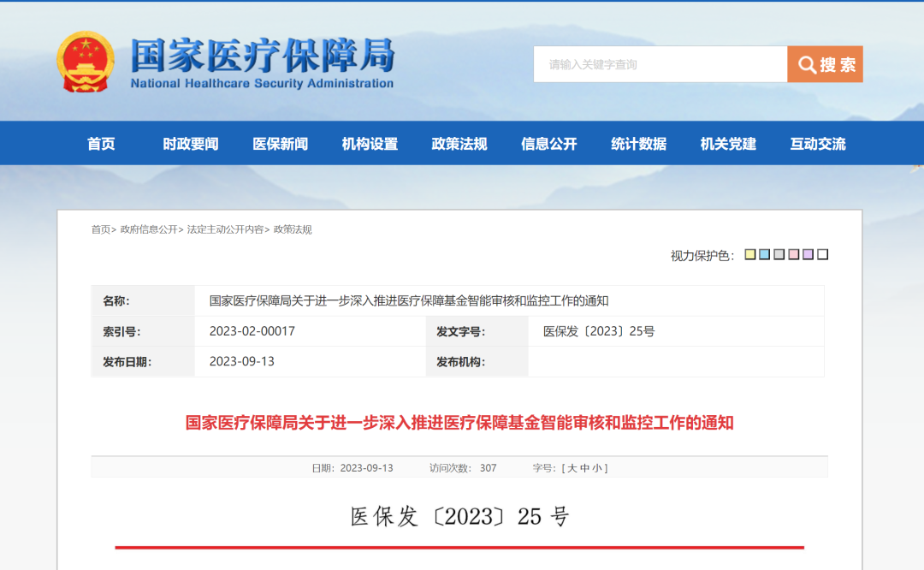Click the large 医保发〔2023〕25 号 document heading
This screenshot has height=570, width=924.
459,516
